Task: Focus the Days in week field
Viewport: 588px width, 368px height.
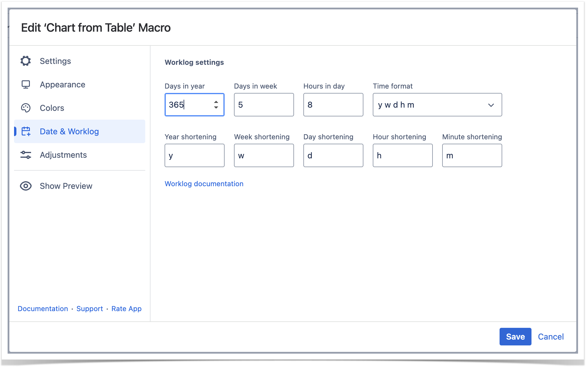Action: coord(264,105)
